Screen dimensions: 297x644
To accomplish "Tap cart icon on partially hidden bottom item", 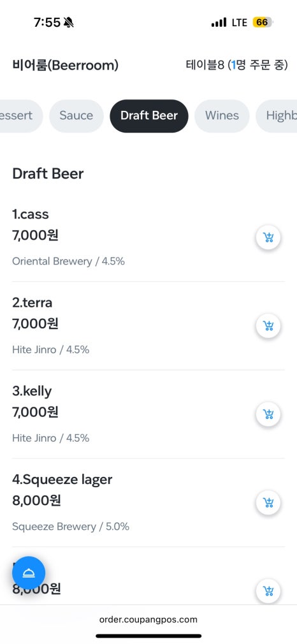I will [268, 591].
